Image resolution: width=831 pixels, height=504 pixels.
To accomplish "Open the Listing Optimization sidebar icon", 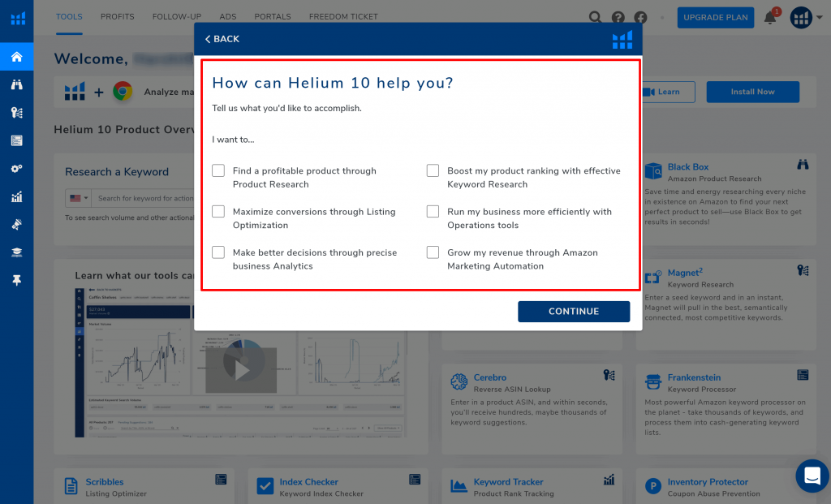I will (x=17, y=140).
